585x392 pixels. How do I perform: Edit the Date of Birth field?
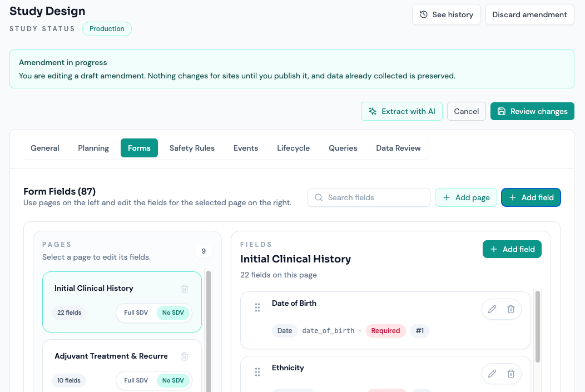click(x=492, y=309)
